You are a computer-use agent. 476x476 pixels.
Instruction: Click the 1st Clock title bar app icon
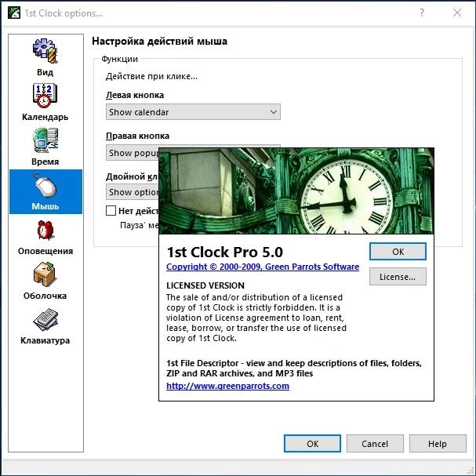click(x=14, y=13)
